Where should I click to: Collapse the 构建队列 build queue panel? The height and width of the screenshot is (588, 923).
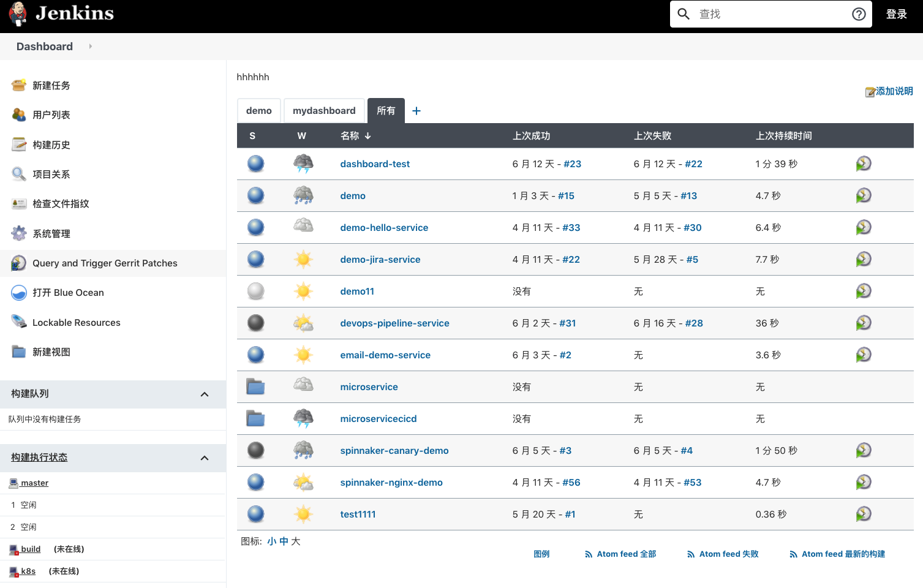[205, 394]
